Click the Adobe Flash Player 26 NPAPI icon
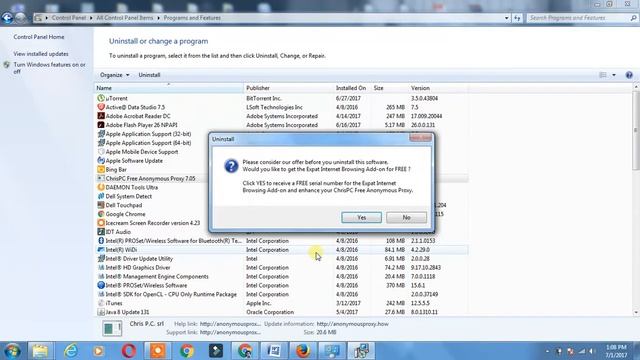 [x=101, y=125]
